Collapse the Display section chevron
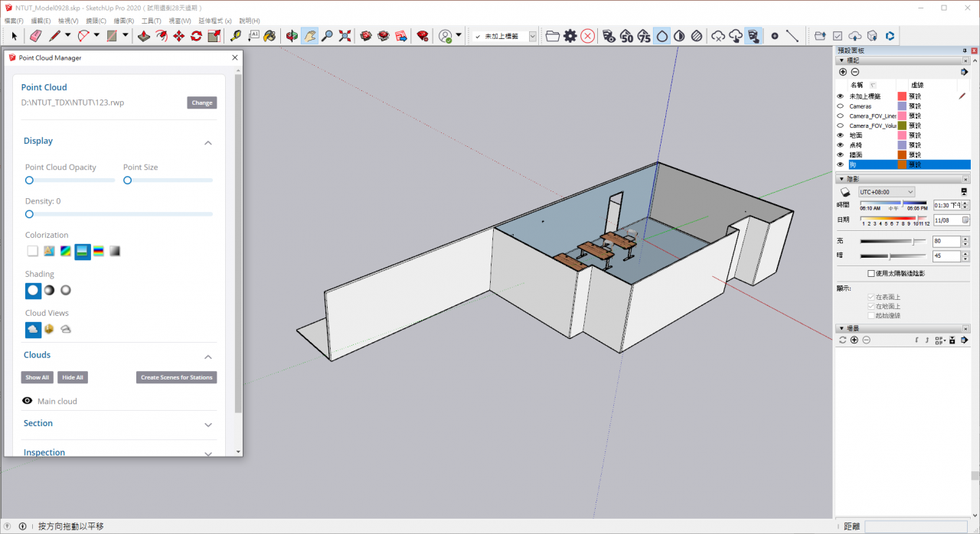 point(208,143)
